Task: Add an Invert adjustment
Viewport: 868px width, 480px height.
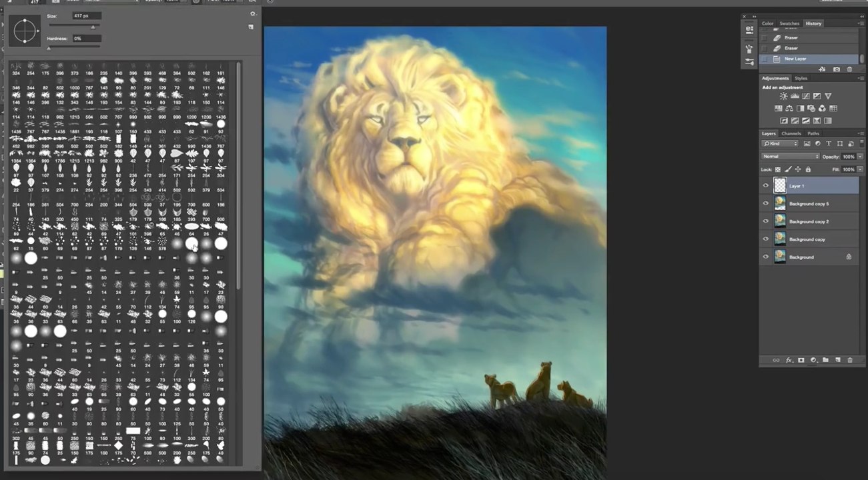Action: pos(783,121)
